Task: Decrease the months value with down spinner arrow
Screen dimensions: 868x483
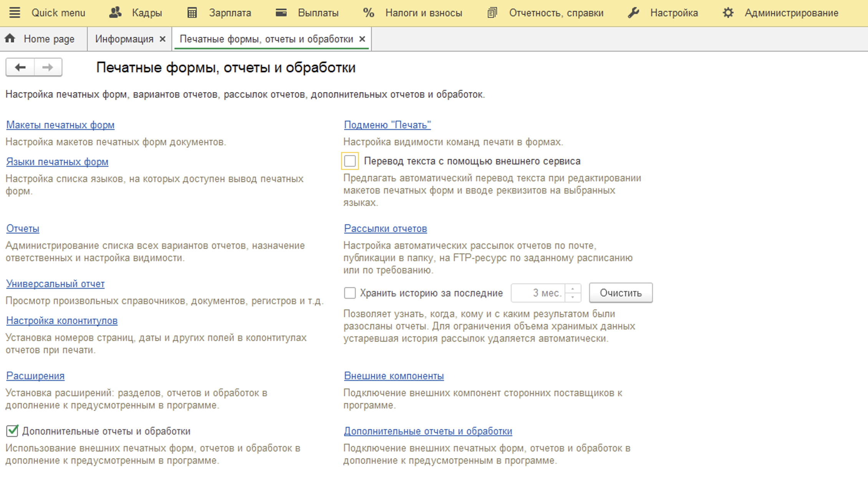Action: click(x=573, y=297)
